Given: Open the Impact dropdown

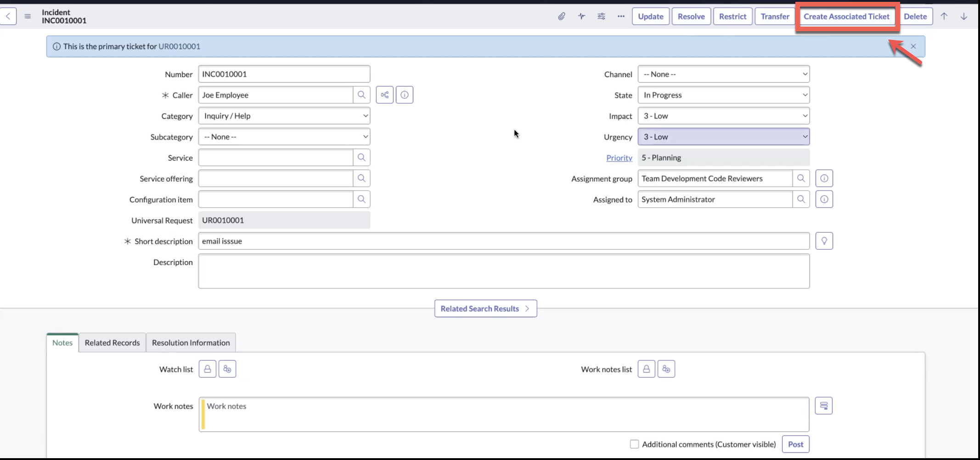Looking at the screenshot, I should (x=724, y=116).
